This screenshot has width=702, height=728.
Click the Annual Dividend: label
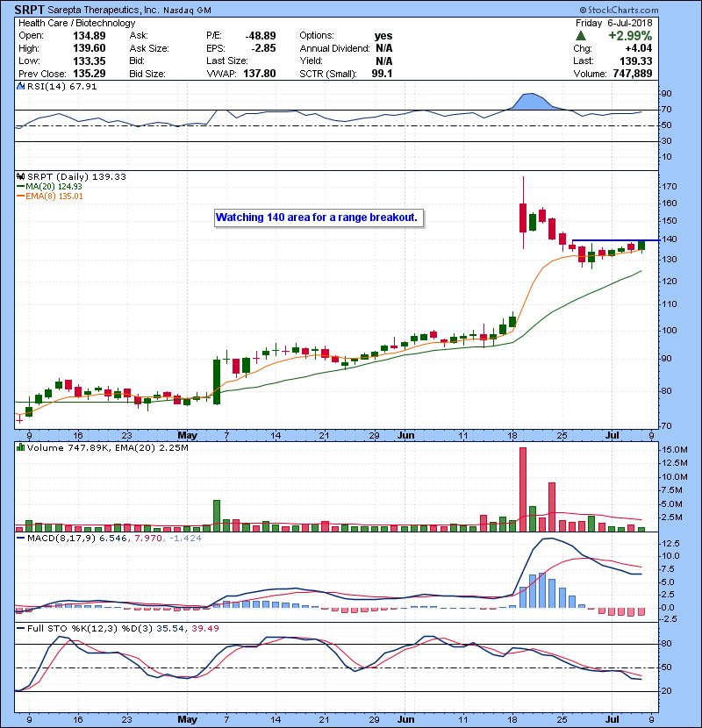pos(334,48)
